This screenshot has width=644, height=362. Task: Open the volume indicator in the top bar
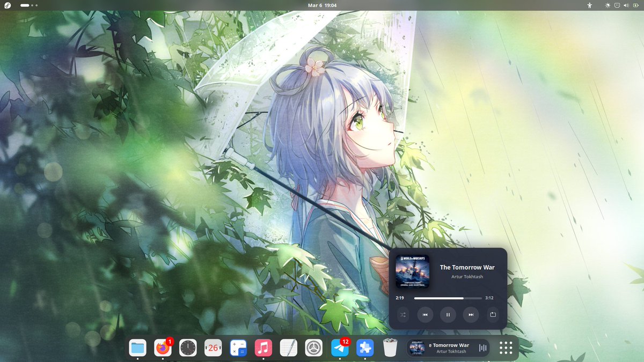pyautogui.click(x=626, y=5)
